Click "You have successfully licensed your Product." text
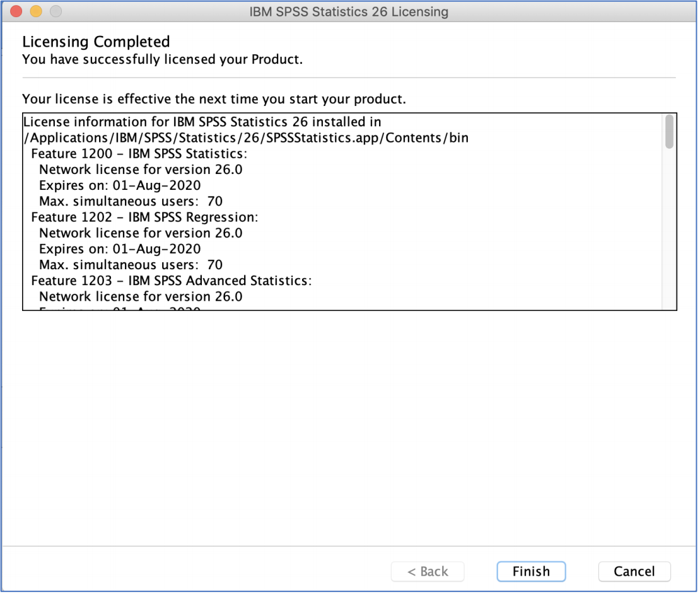This screenshot has height=594, width=700. click(163, 60)
